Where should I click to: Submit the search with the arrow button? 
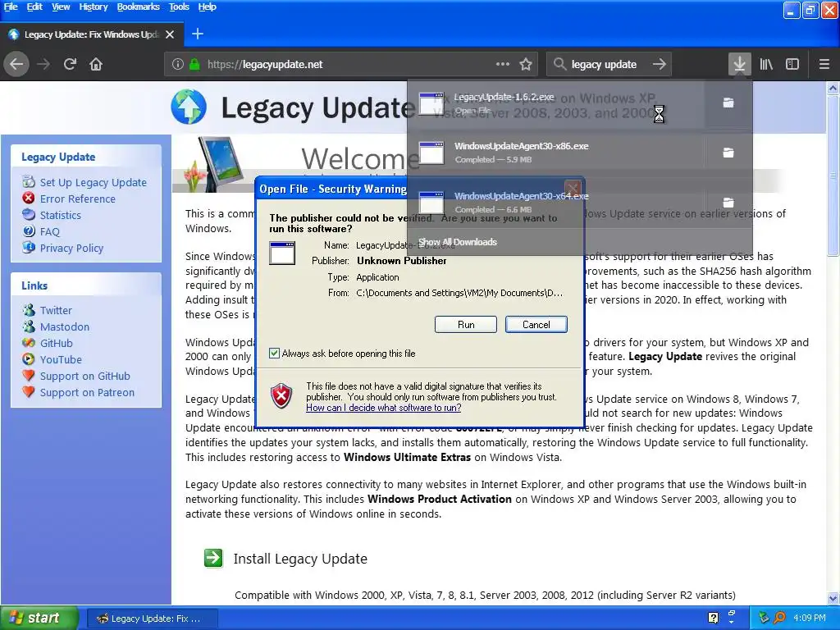[660, 64]
